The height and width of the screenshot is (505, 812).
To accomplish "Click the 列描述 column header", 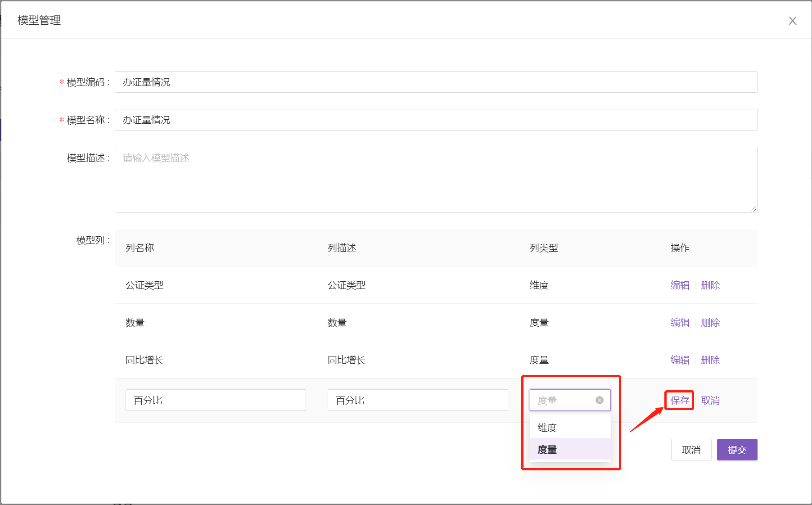I will click(x=342, y=248).
